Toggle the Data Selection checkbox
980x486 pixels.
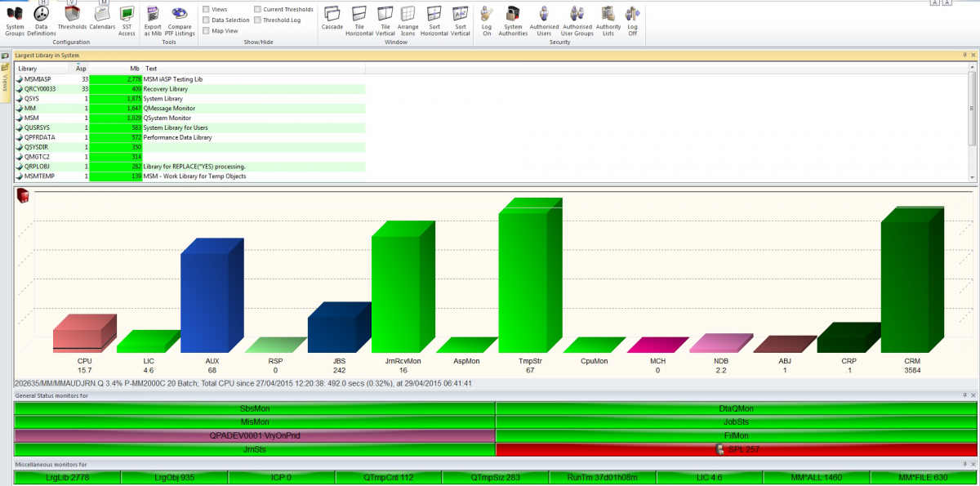206,20
